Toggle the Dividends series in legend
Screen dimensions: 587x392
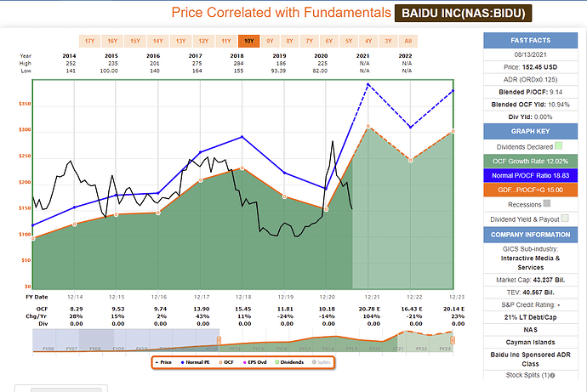[x=289, y=362]
